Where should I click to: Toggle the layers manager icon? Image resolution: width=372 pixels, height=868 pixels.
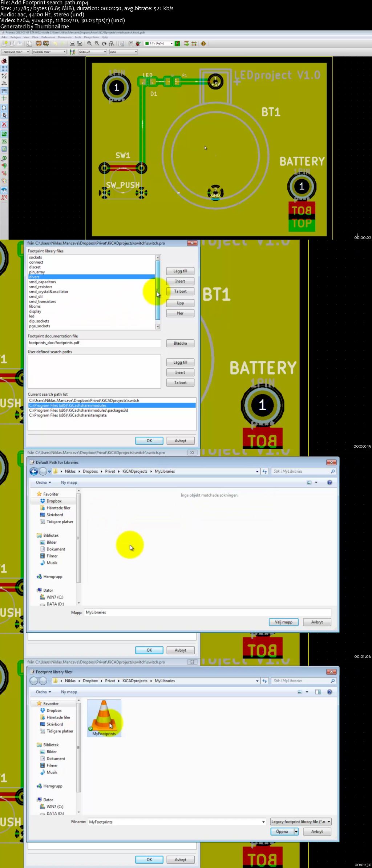(4, 190)
